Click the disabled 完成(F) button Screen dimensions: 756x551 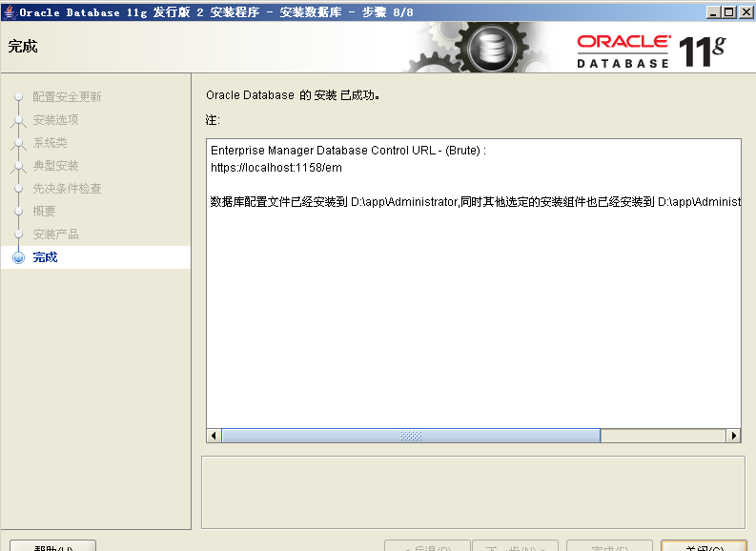tap(609, 545)
